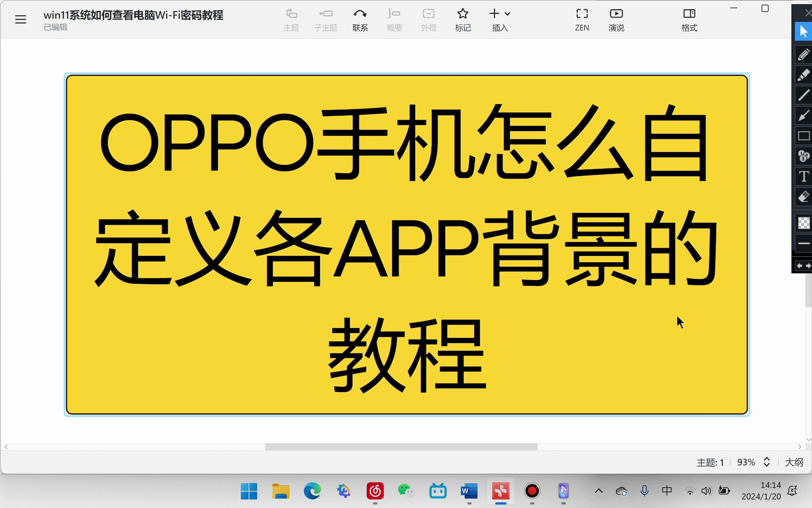The width and height of the screenshot is (812, 508).
Task: Minimize the XMind window
Action: [734, 8]
